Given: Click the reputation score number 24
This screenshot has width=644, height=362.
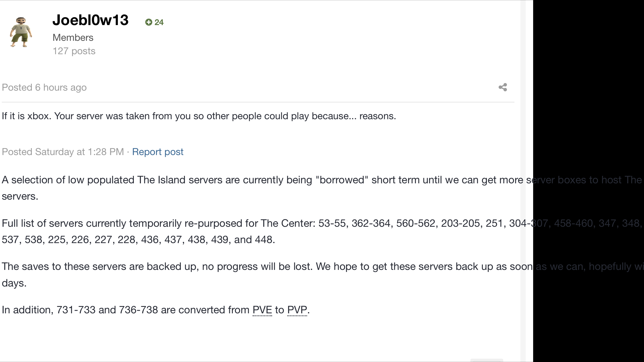Looking at the screenshot, I should (x=159, y=22).
